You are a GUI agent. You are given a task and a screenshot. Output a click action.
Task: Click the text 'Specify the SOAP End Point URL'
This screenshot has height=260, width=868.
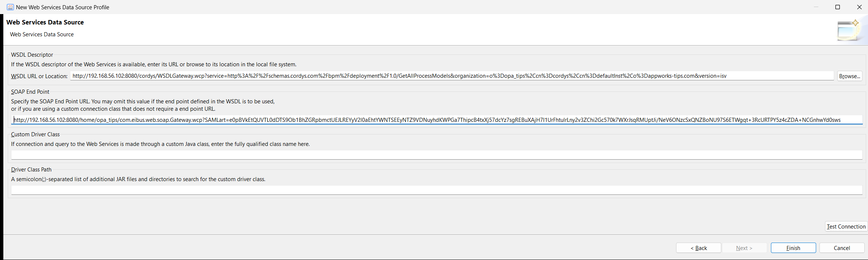click(50, 101)
